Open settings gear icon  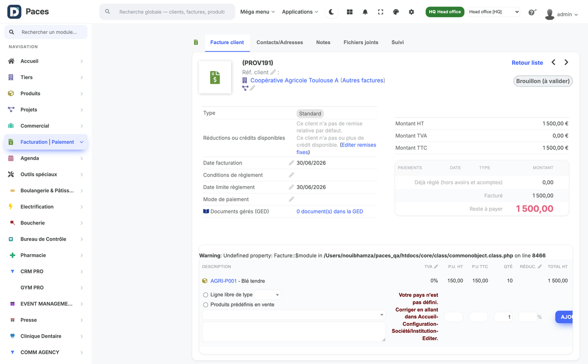click(412, 12)
